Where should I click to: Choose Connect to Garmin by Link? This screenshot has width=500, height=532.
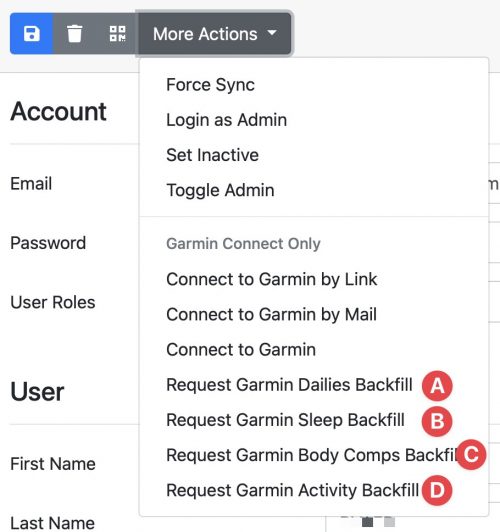tap(314, 280)
